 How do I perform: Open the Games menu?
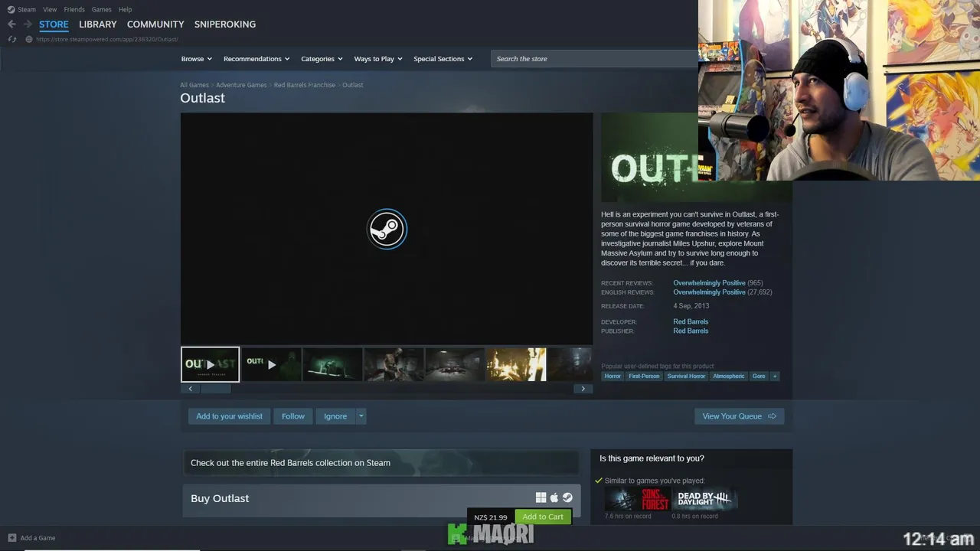(x=101, y=9)
